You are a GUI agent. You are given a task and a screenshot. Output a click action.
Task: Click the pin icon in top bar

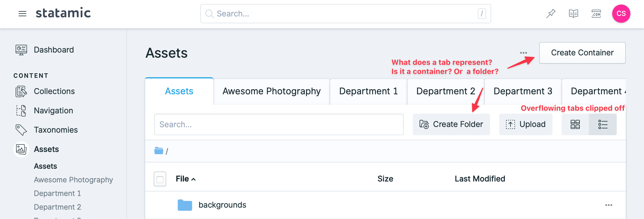click(551, 13)
